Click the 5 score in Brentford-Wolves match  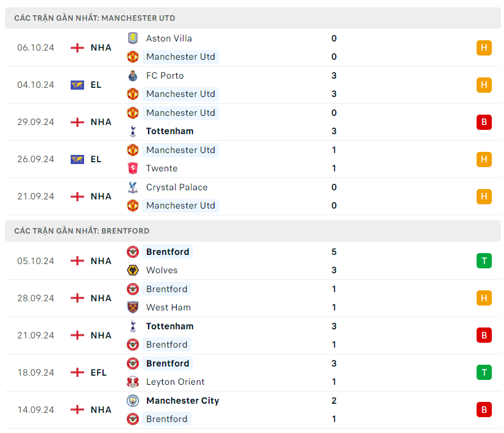pyautogui.click(x=334, y=252)
